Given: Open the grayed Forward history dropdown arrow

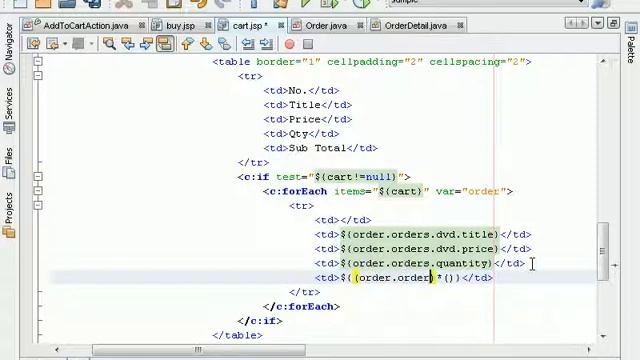Looking at the screenshot, I should [x=91, y=44].
